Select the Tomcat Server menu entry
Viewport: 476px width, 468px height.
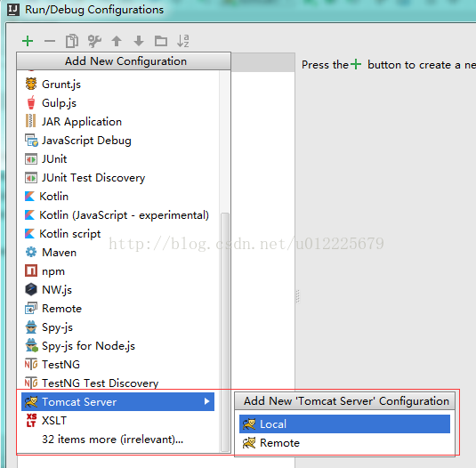point(117,401)
